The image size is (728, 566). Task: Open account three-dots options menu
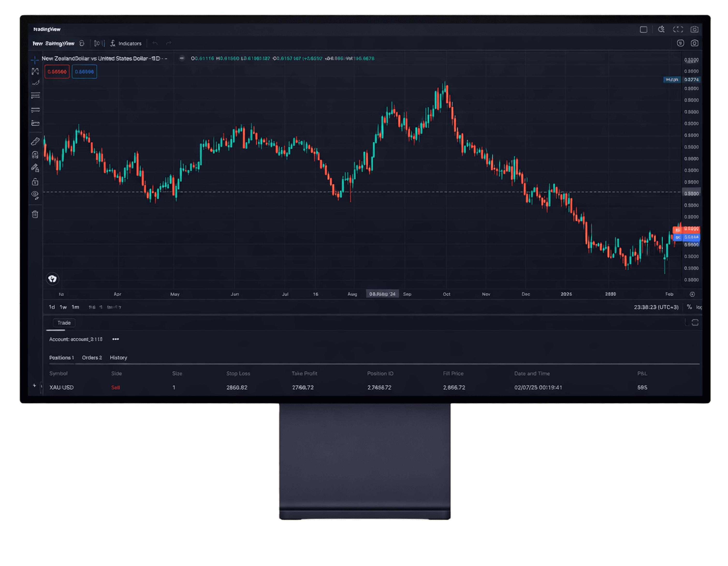[x=116, y=339]
